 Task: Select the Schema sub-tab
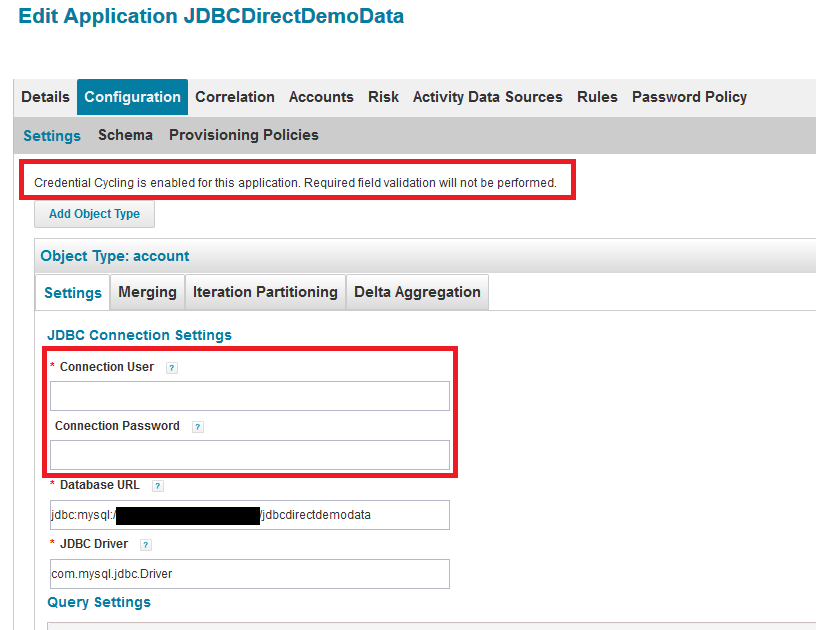click(125, 135)
